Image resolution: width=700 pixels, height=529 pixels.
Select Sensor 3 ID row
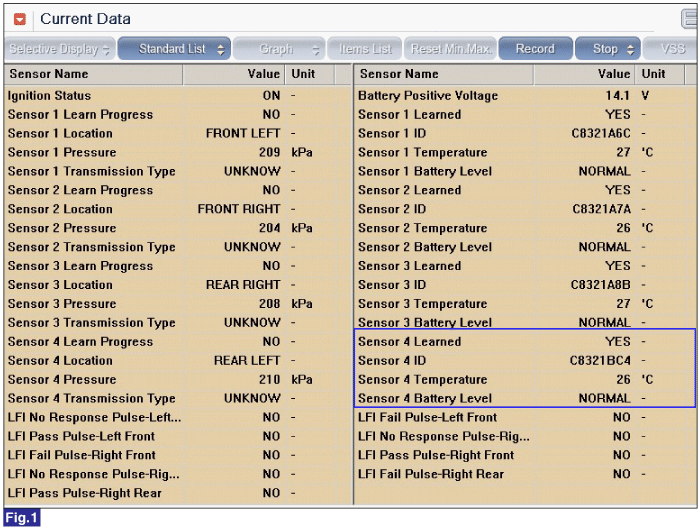(525, 285)
